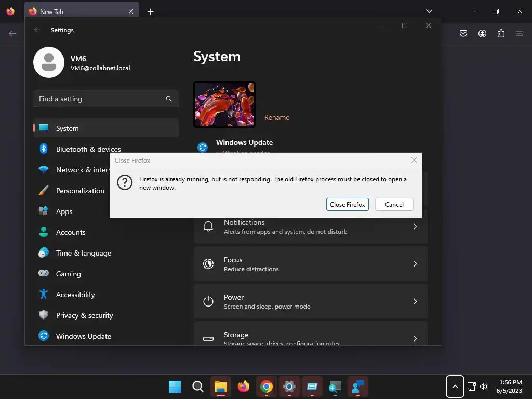Expand Notifications settings chevron
Image resolution: width=532 pixels, height=399 pixels.
[x=415, y=227]
